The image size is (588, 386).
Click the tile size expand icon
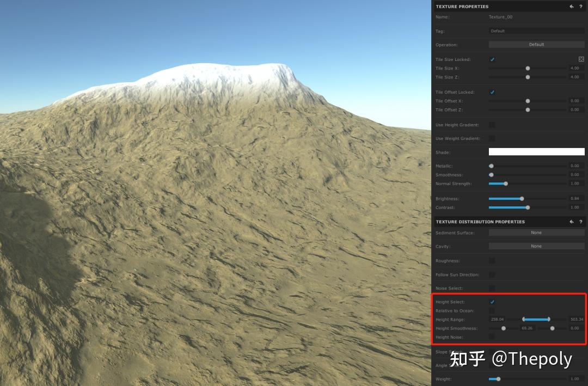click(x=581, y=59)
